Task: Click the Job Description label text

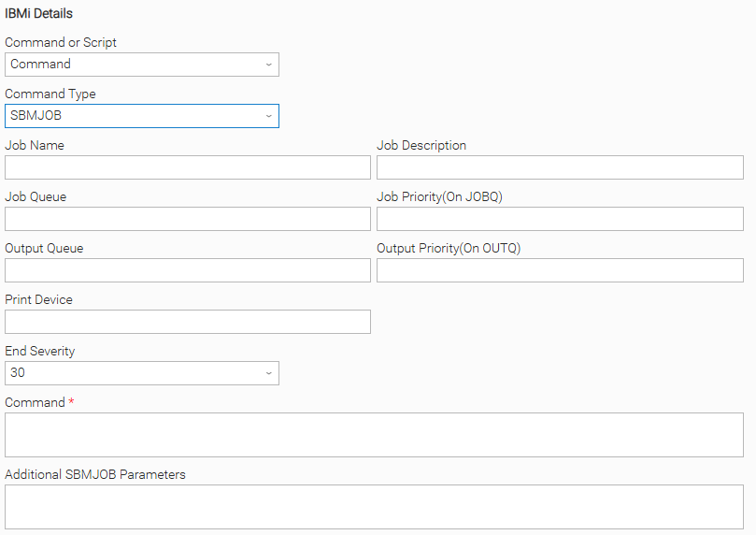Action: point(421,145)
